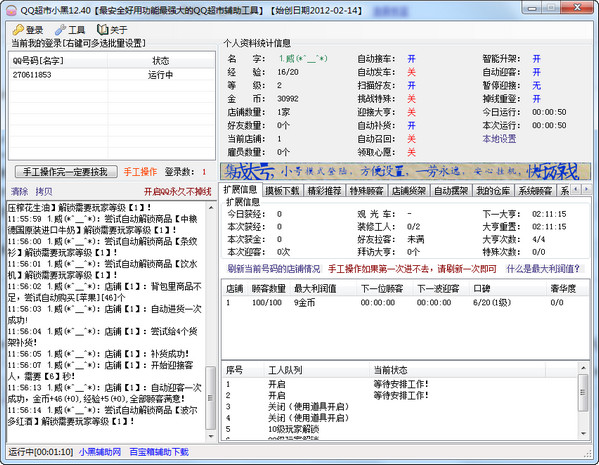Viewport: 599px width, 465px height.
Task: Open 百宝箱辅助下载 link in status bar
Action: pyautogui.click(x=159, y=452)
